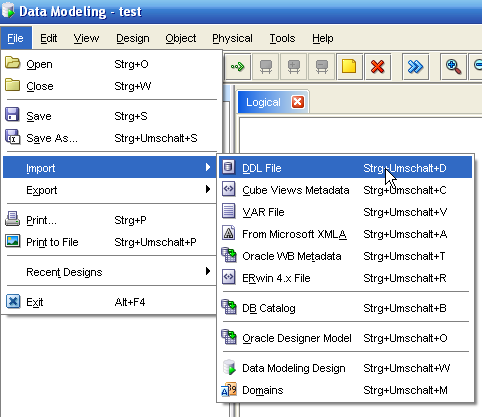Screen dimensions: 482x417
Task: Click the DB Catalog icon
Action: pos(229,307)
